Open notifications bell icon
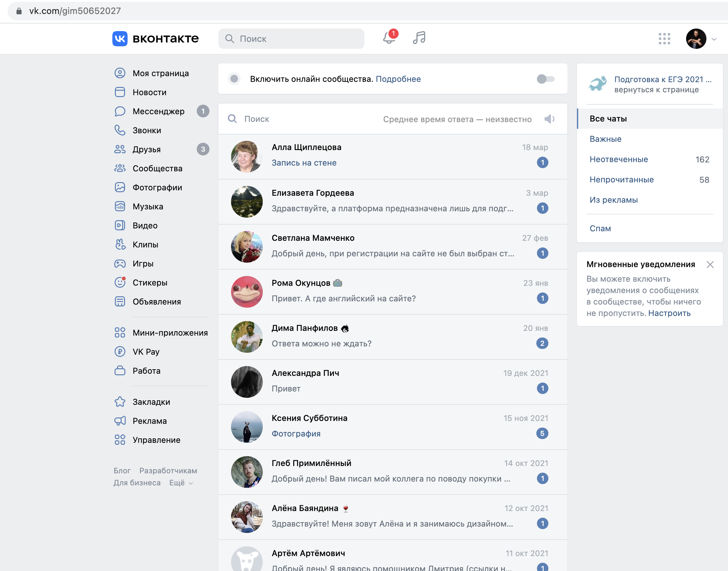This screenshot has height=571, width=728. click(x=389, y=38)
